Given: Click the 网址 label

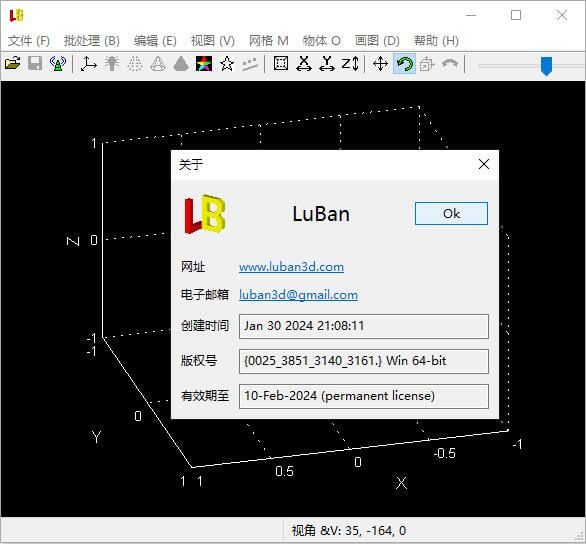Looking at the screenshot, I should [193, 267].
